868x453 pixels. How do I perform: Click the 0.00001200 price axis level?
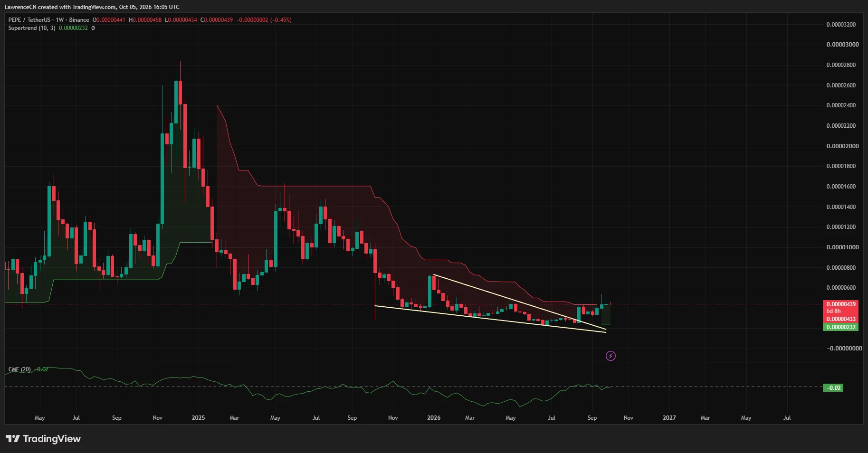click(841, 227)
